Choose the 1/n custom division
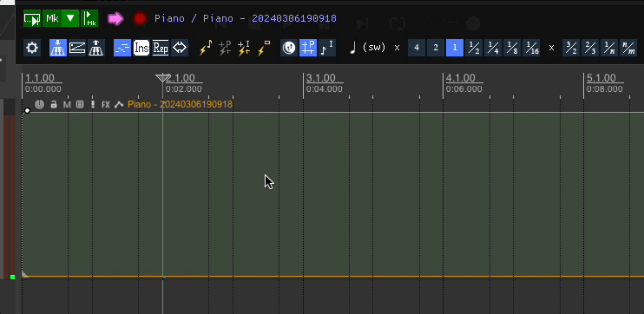 [x=609, y=48]
